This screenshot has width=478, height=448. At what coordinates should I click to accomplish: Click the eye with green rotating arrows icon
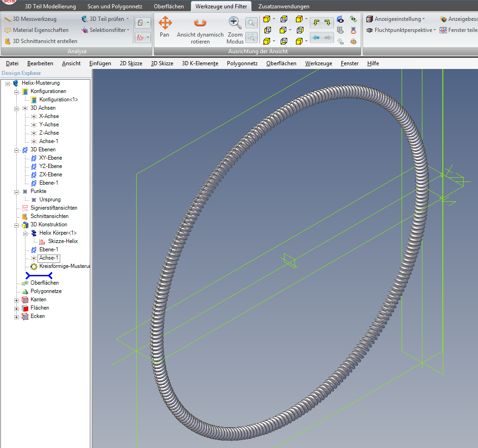click(x=353, y=19)
